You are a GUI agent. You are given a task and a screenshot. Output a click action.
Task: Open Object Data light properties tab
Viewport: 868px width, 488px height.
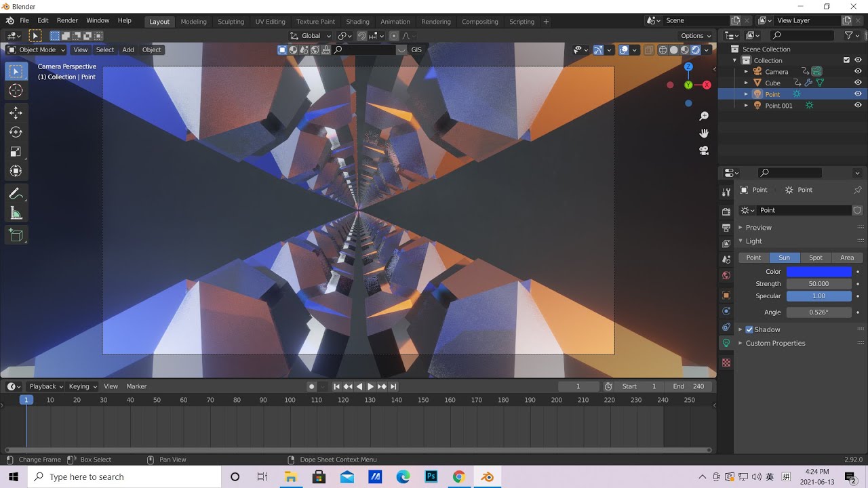(x=726, y=344)
